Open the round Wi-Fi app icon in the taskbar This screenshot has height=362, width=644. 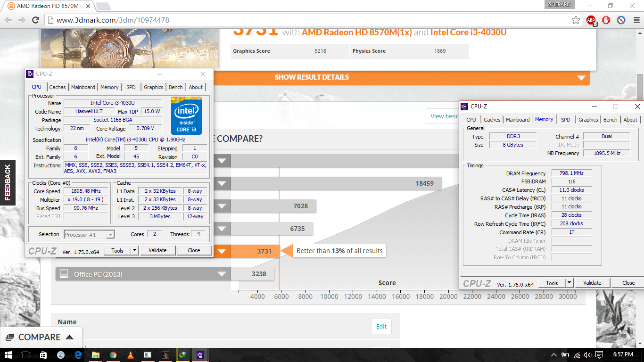(61, 355)
